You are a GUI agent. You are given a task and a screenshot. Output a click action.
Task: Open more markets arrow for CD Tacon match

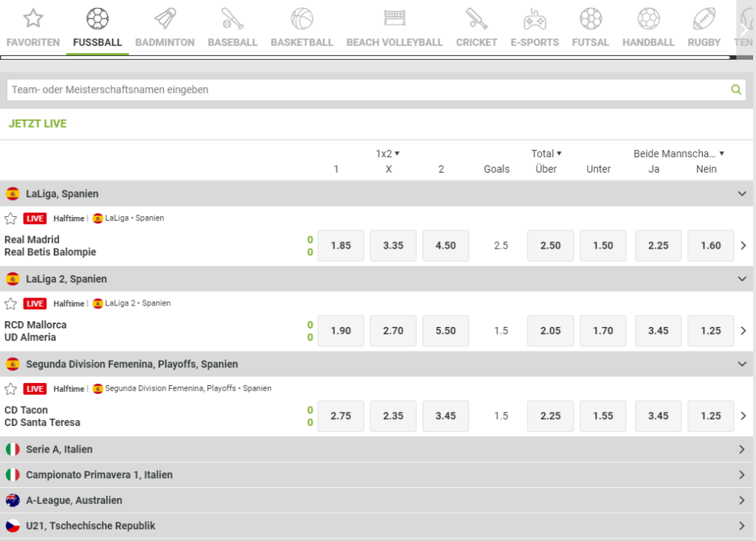click(x=743, y=416)
